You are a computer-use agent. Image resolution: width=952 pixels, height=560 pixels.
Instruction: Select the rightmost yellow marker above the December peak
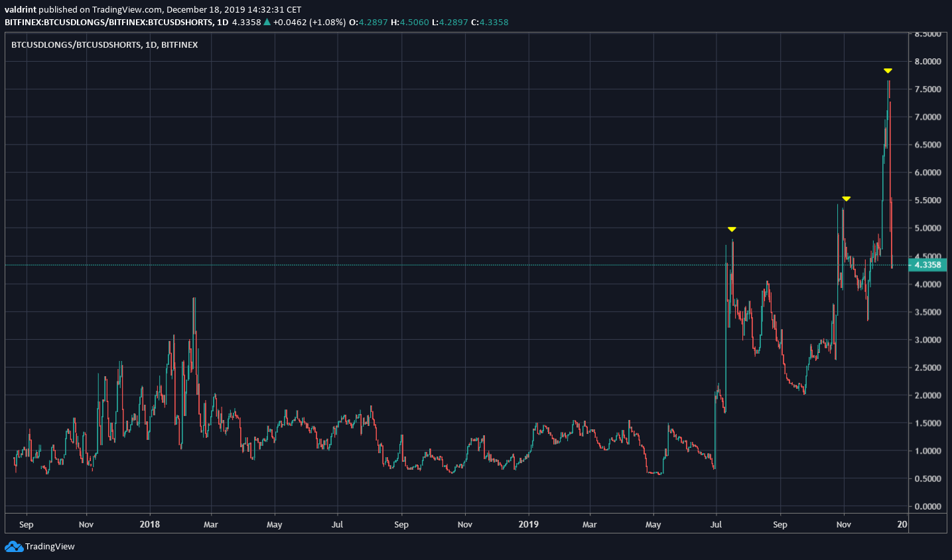888,70
